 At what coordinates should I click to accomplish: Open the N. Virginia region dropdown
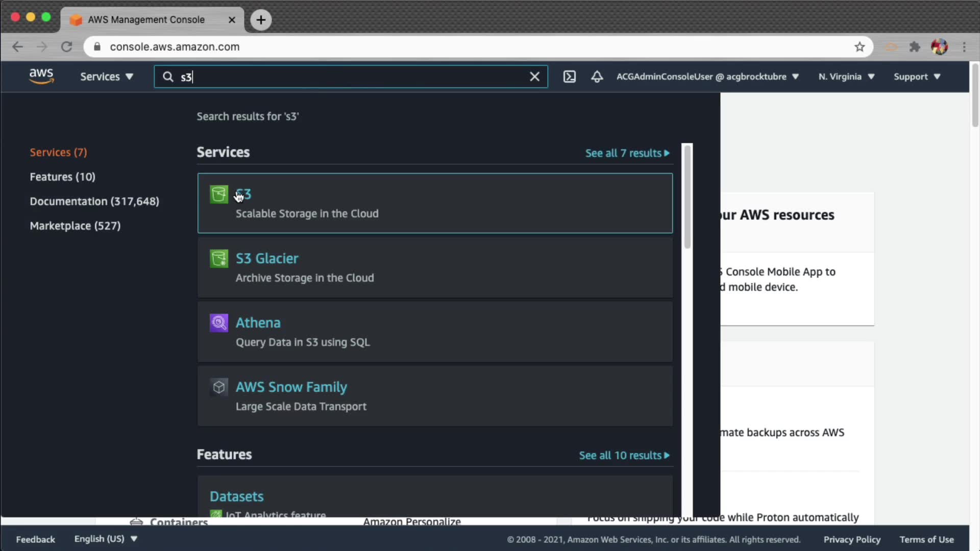coord(846,77)
